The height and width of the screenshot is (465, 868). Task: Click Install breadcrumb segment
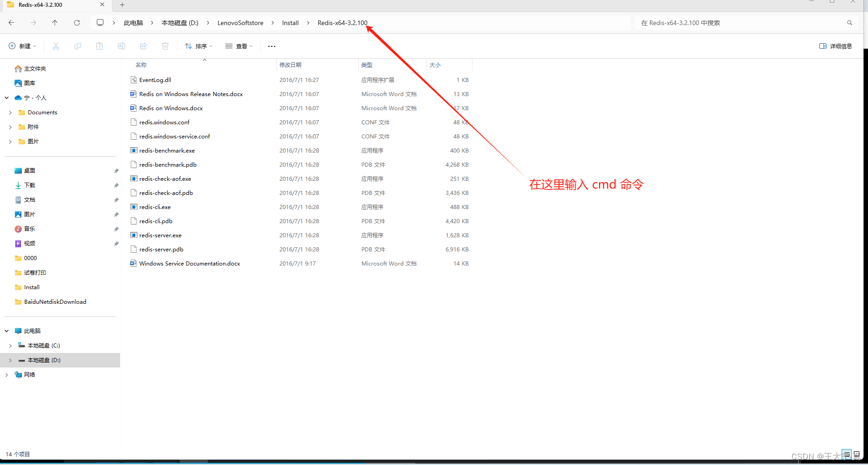pyautogui.click(x=290, y=23)
